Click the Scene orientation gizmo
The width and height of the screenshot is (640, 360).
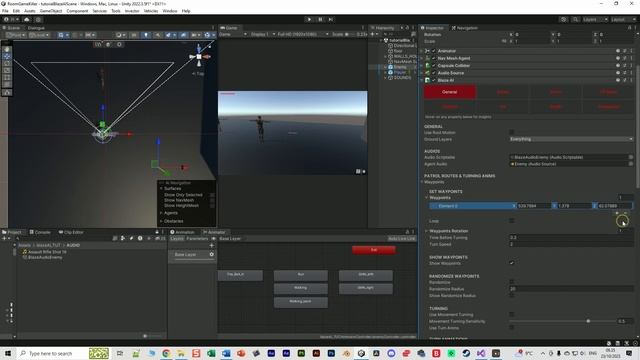pyautogui.click(x=199, y=56)
